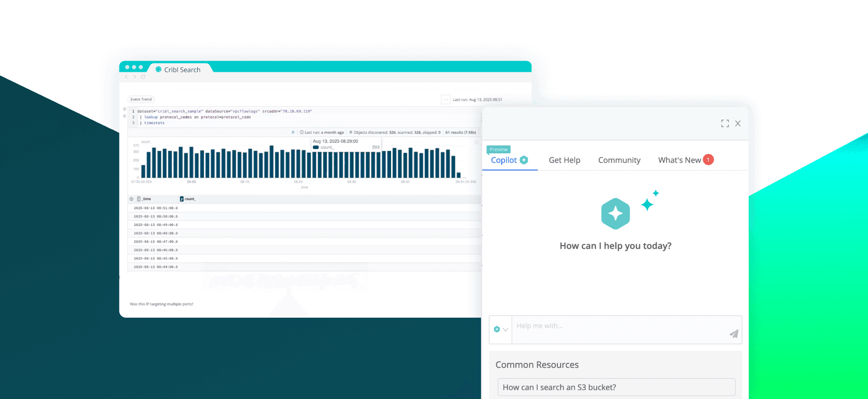The width and height of the screenshot is (868, 399).
Task: Switch to the Copilot tab
Action: pos(509,160)
